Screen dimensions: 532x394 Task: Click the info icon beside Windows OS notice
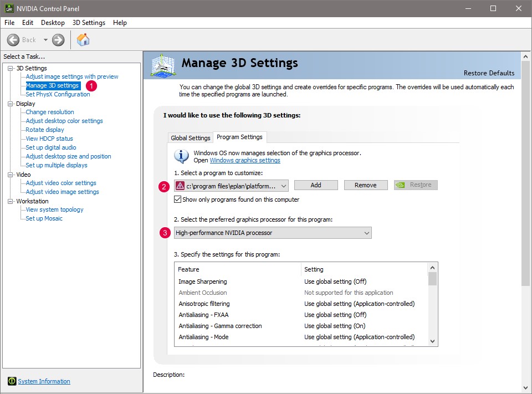181,156
